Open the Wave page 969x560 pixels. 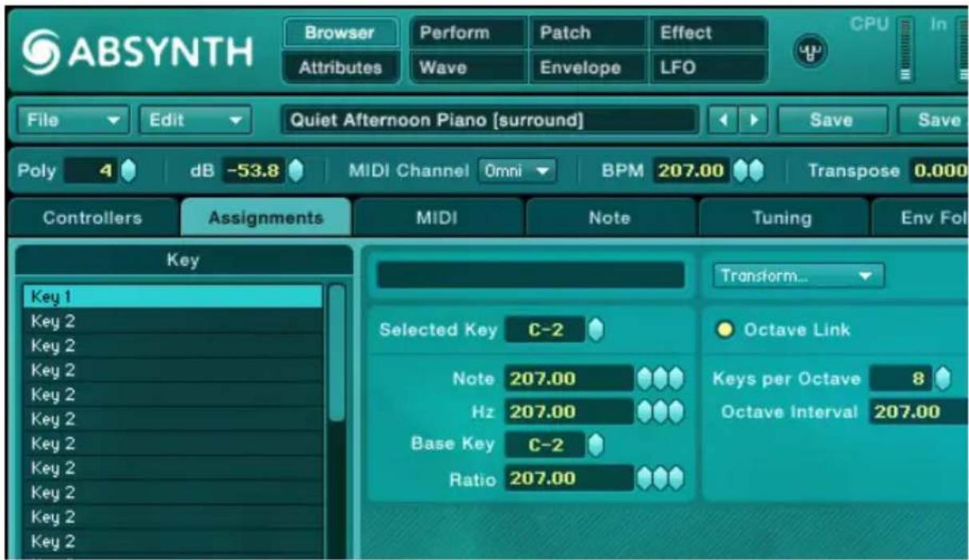tap(469, 67)
